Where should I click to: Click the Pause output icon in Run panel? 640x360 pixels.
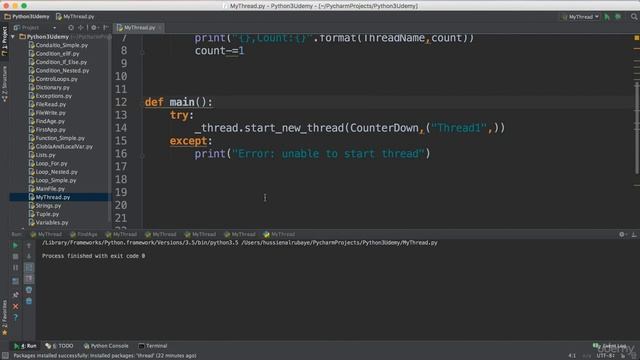[x=15, y=268]
